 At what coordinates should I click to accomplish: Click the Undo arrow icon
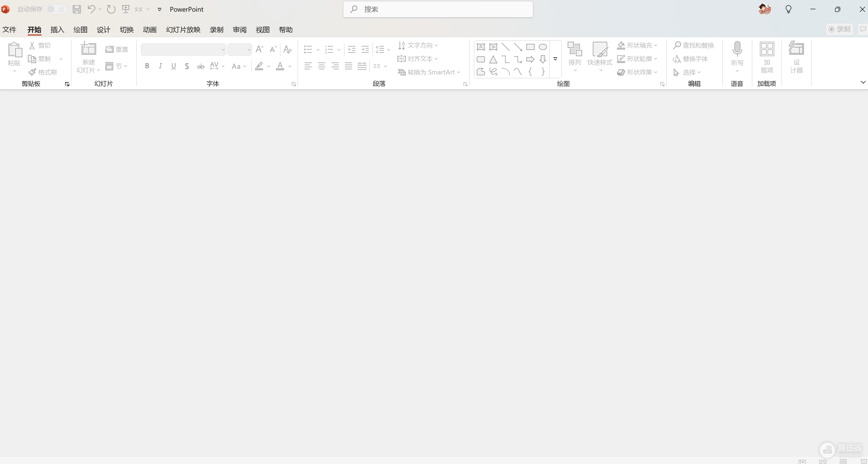(x=91, y=9)
